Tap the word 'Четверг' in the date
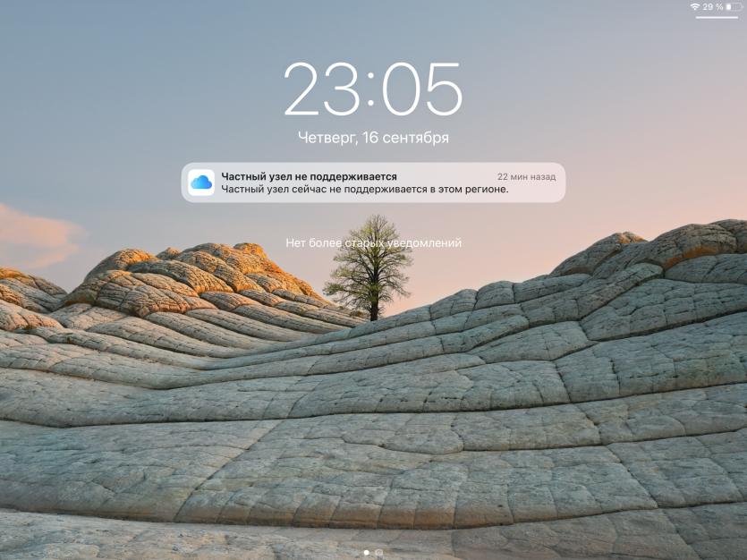 point(328,138)
